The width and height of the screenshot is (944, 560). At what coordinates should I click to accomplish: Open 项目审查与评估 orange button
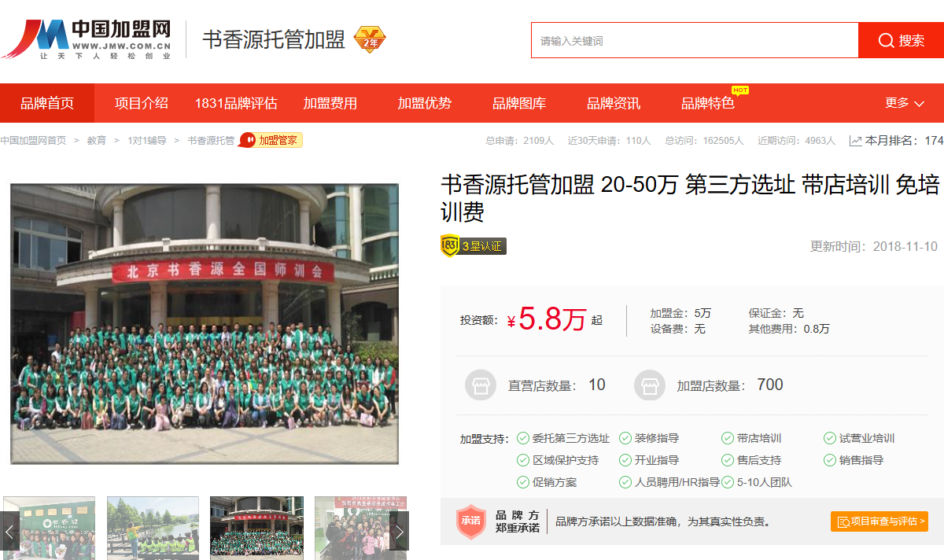pos(879,521)
